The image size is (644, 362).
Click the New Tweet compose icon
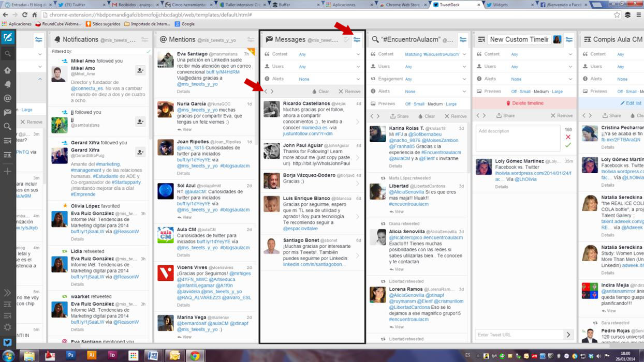[x=8, y=38]
